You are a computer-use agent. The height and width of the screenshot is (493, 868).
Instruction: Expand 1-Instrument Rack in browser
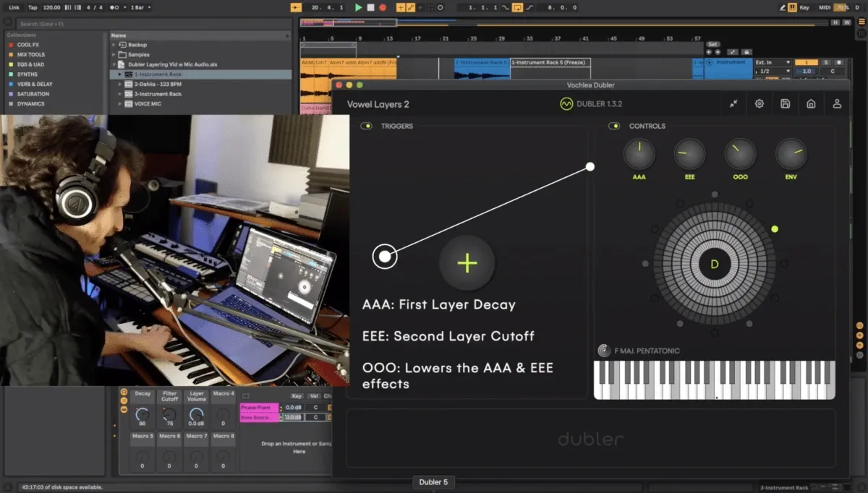121,74
